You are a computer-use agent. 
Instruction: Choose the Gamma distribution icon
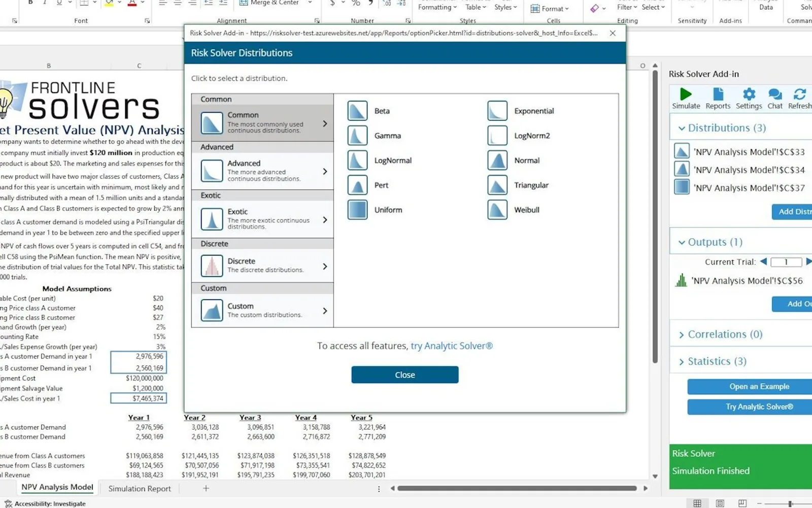pyautogui.click(x=357, y=136)
